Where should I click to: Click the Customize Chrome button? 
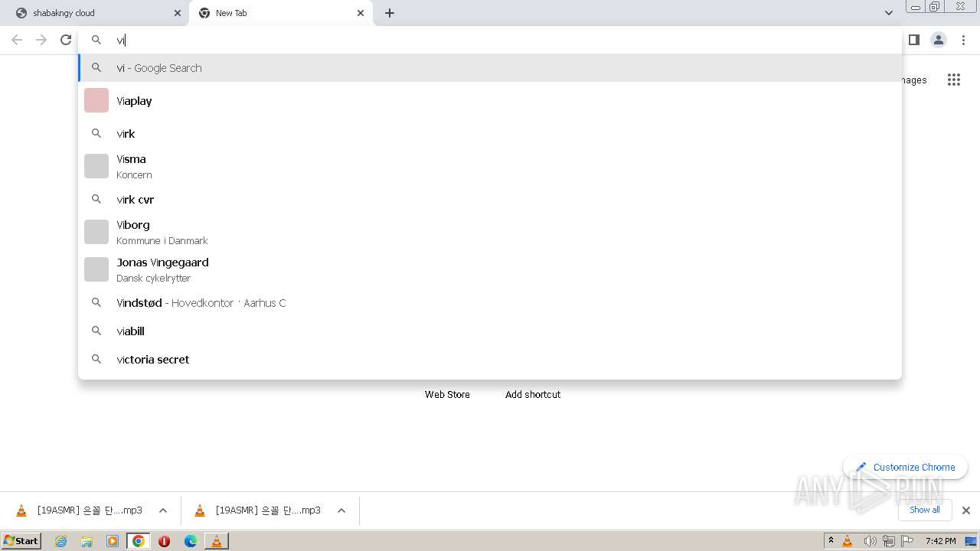point(905,467)
